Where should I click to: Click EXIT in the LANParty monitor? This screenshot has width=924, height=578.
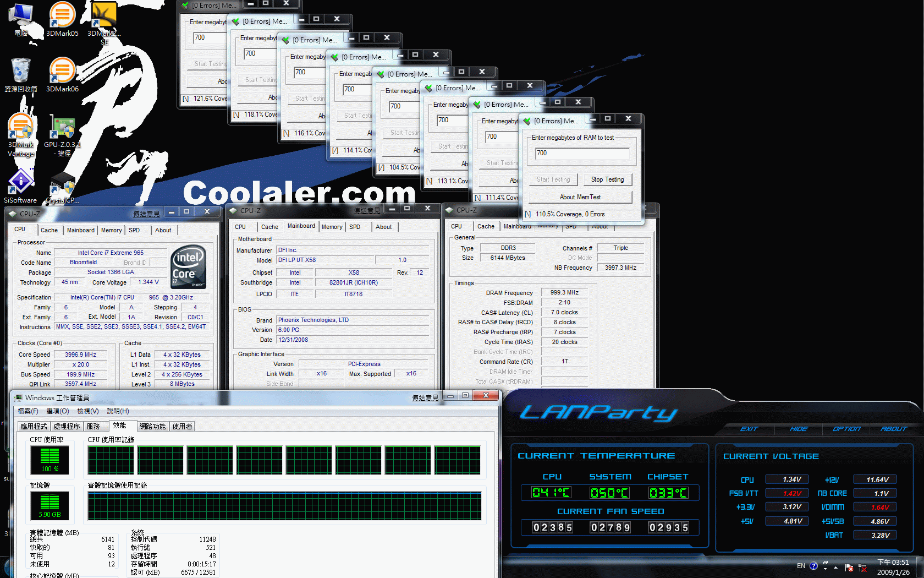tap(749, 429)
